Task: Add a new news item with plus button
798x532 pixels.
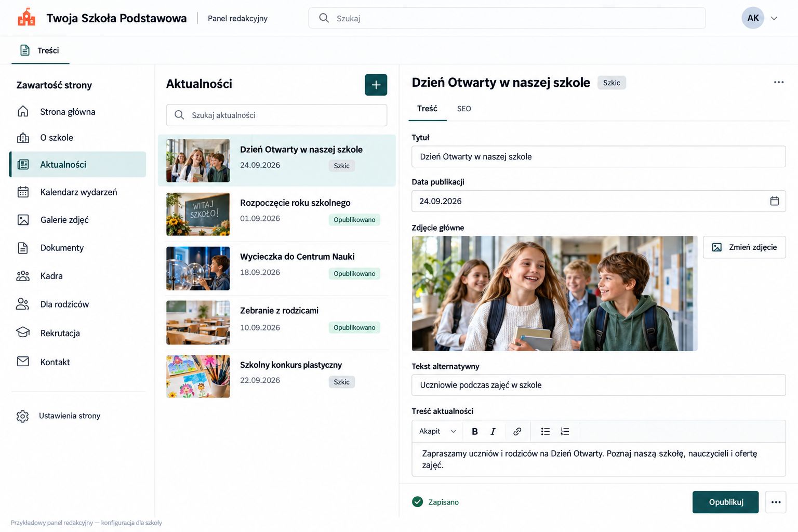Action: (x=376, y=85)
